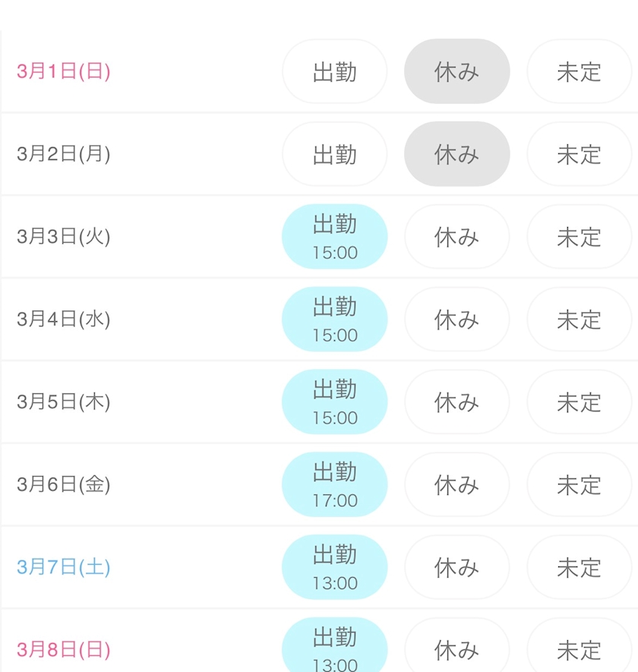Tap 出勤 13:00 on 3月7日(土)
The height and width of the screenshot is (672, 638).
pyautogui.click(x=334, y=567)
